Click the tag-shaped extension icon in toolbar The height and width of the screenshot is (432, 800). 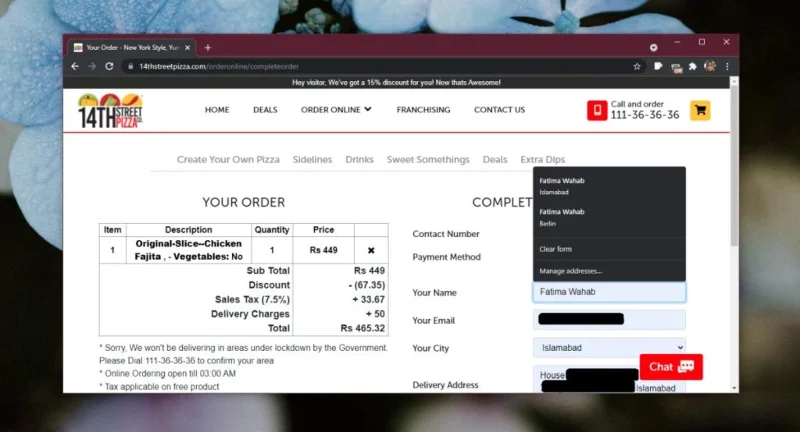click(x=658, y=66)
